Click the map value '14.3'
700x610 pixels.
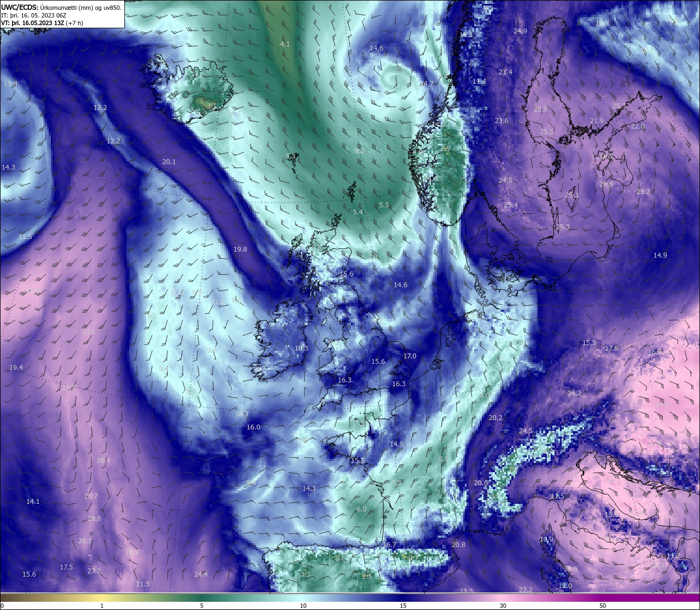click(8, 167)
